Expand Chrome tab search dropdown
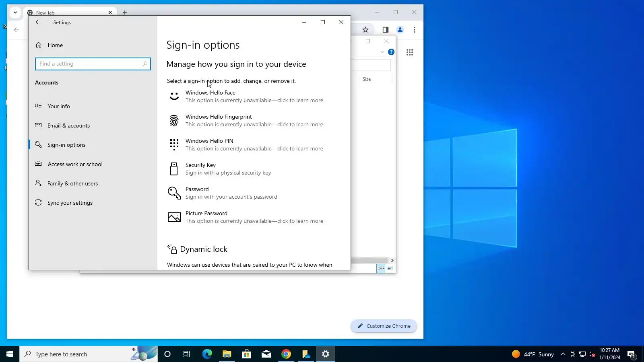The height and width of the screenshot is (362, 644). point(15,12)
